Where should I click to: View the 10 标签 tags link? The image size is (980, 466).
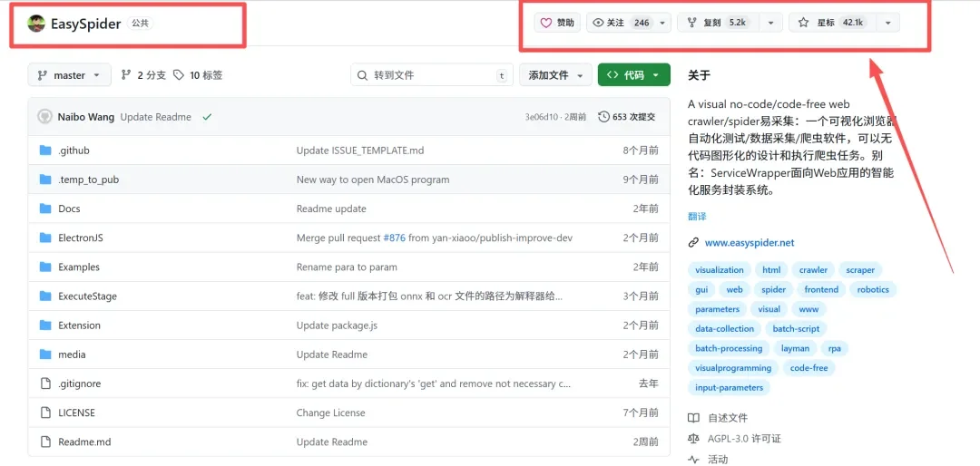click(198, 75)
